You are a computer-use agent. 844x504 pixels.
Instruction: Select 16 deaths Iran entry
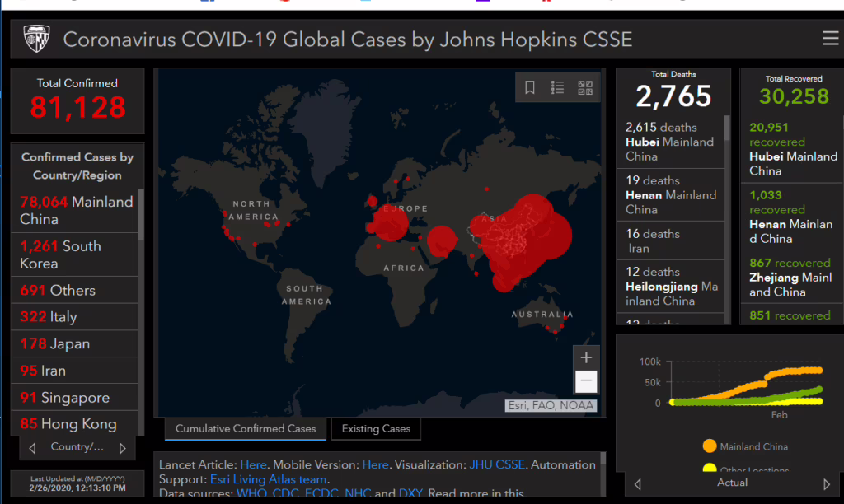click(x=670, y=241)
